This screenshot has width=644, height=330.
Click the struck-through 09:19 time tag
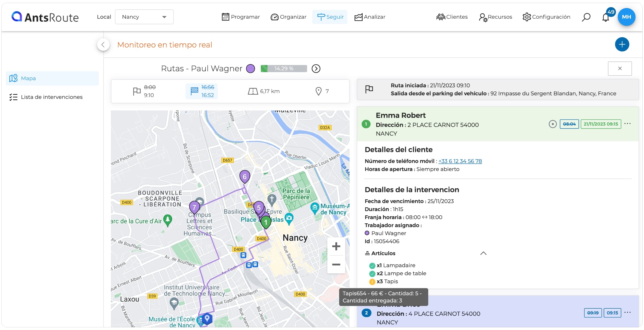coord(593,313)
